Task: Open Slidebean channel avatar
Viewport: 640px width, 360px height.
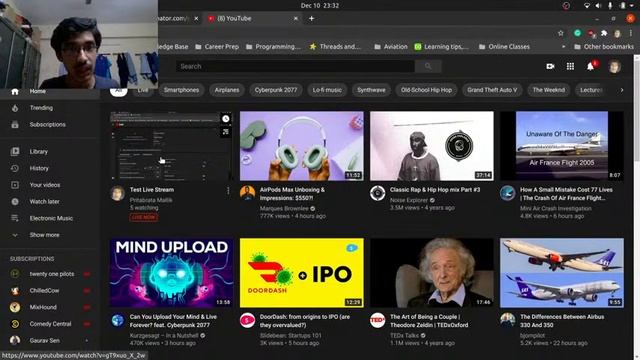Action: pyautogui.click(x=247, y=320)
